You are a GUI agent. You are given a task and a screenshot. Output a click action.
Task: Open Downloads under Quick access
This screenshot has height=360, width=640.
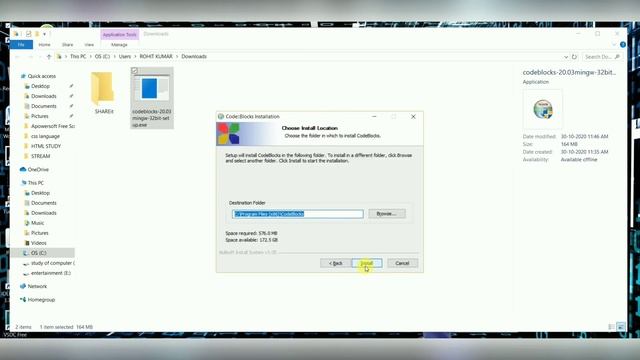[43, 96]
